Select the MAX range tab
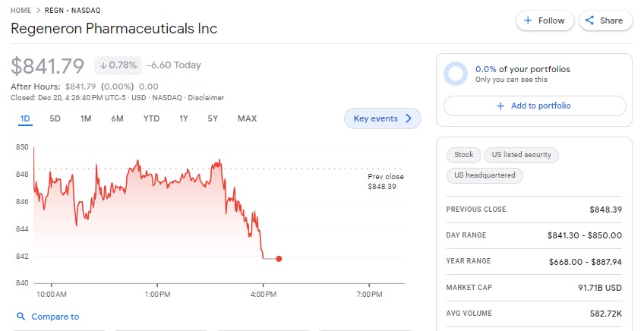The height and width of the screenshot is (331, 644). point(247,118)
